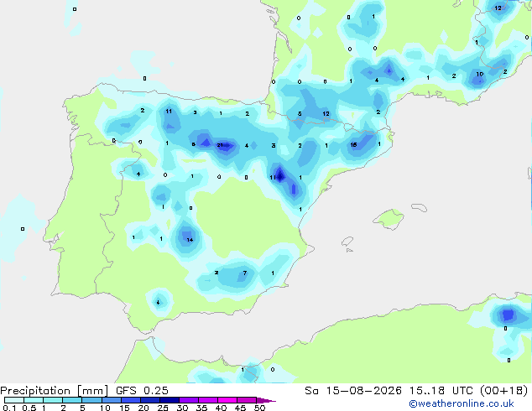Select the 35–40 mm violet legend swatch
This screenshot has height=411, width=532.
(x=208, y=400)
